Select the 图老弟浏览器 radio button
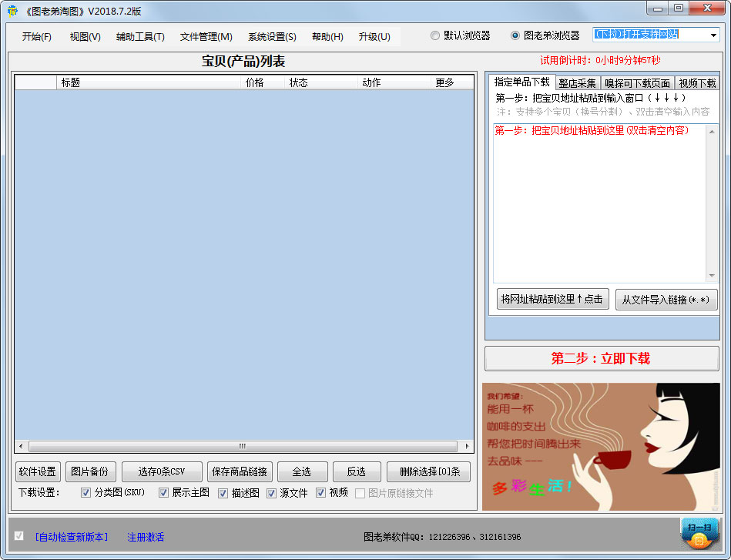 (515, 35)
